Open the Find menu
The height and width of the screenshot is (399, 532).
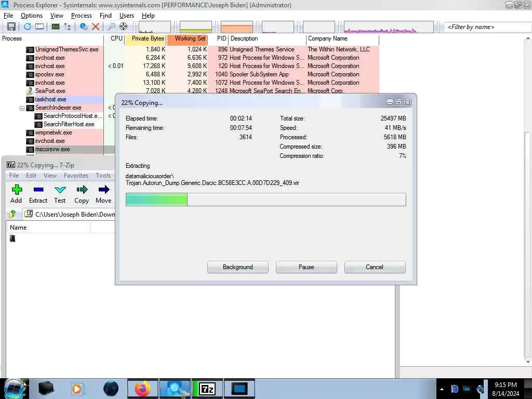[105, 16]
